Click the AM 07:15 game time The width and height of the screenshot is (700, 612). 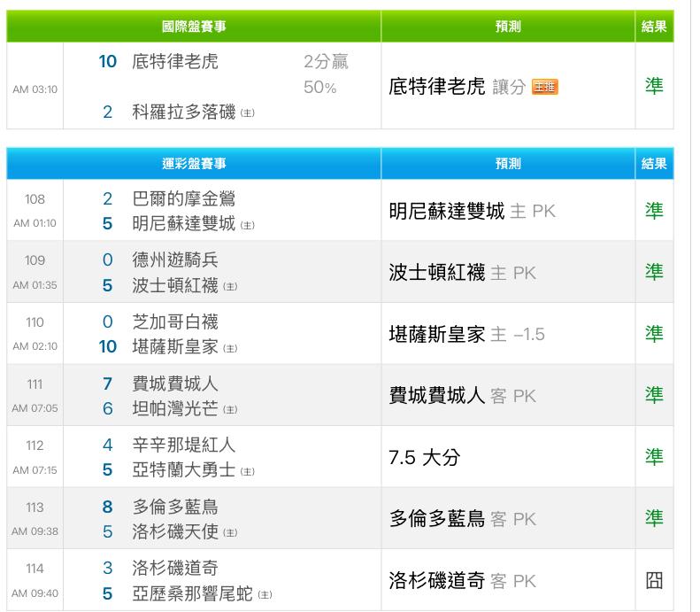[x=35, y=470]
